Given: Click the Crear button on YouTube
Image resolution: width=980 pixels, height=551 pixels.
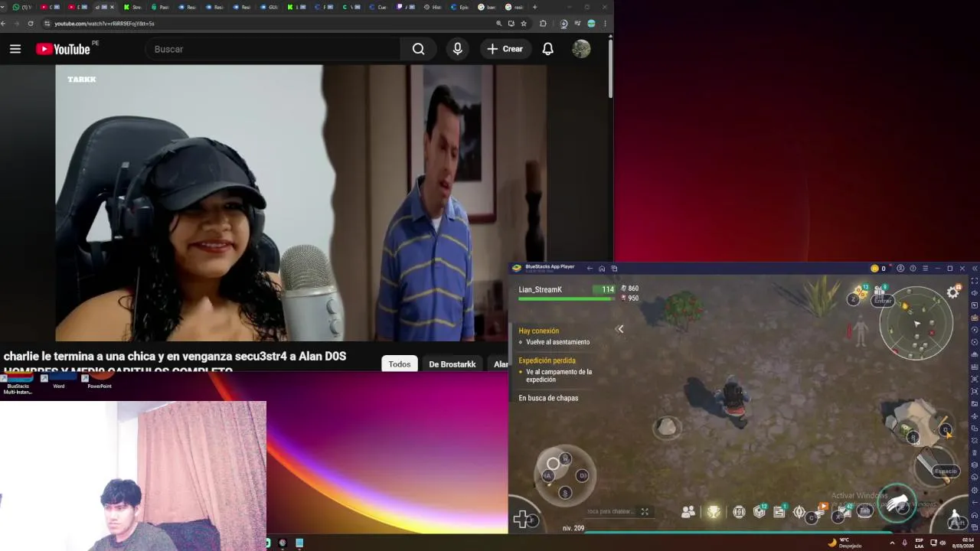Looking at the screenshot, I should pos(505,49).
